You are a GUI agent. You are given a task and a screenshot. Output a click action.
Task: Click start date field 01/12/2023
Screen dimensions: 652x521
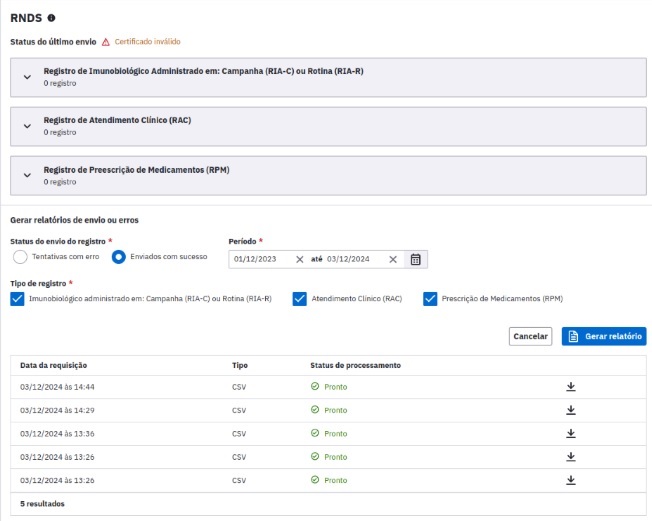click(262, 259)
